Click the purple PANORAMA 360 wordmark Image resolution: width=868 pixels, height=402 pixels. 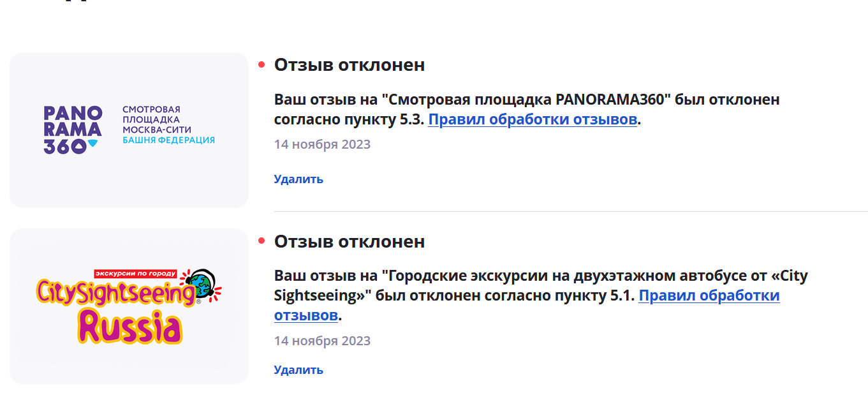tap(73, 130)
